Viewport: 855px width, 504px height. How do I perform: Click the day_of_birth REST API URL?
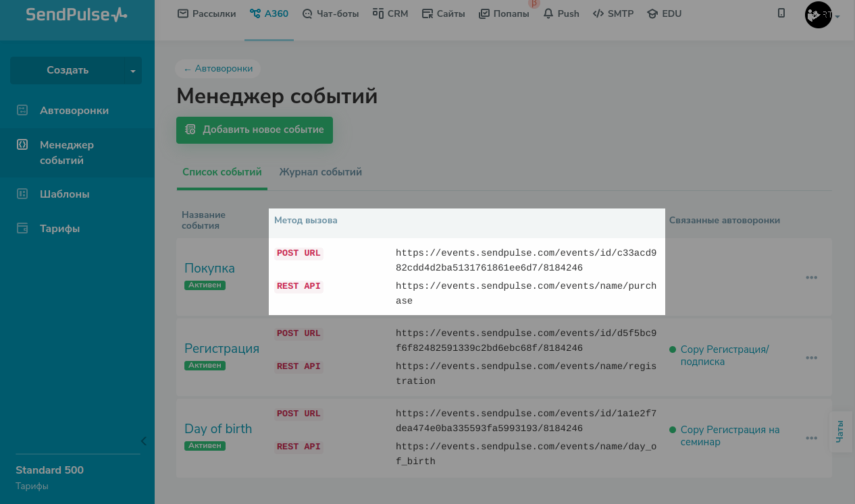(x=526, y=454)
